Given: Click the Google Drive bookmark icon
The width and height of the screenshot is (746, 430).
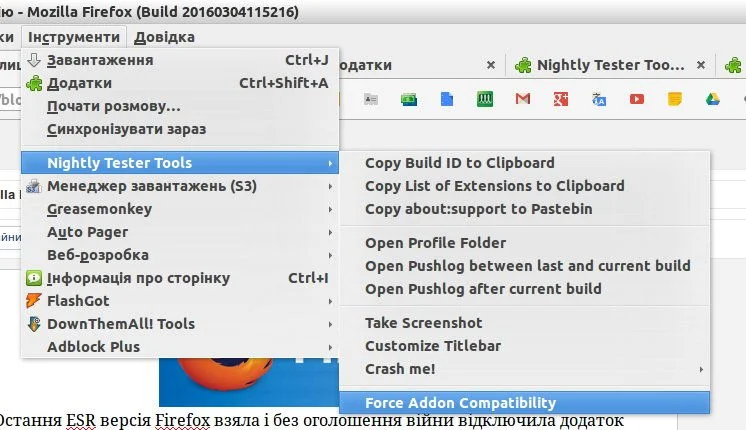Looking at the screenshot, I should [713, 98].
